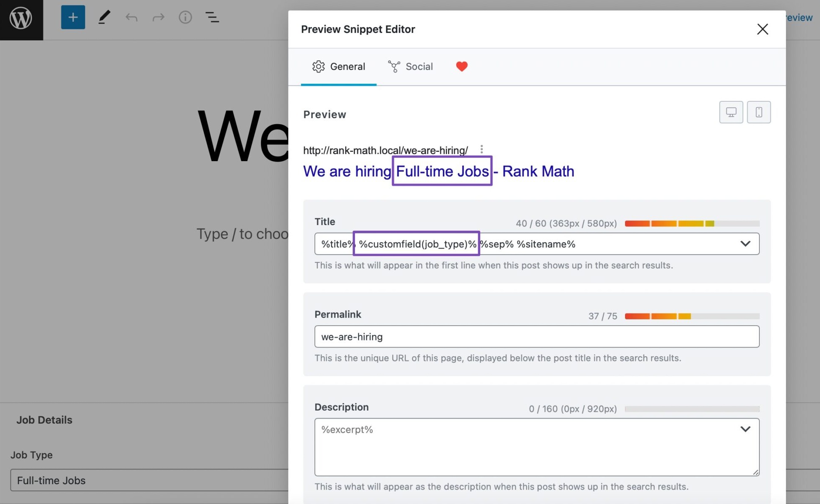820x504 pixels.
Task: Click the Undo arrow icon
Action: 131,17
